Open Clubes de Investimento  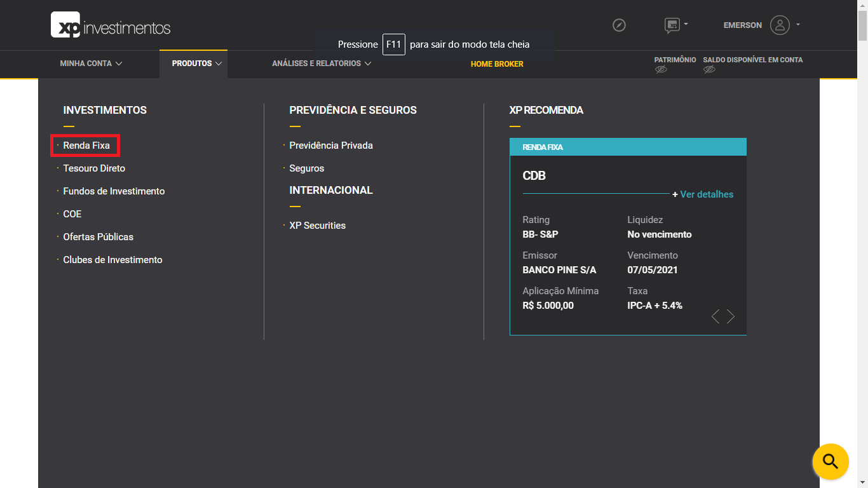tap(112, 260)
